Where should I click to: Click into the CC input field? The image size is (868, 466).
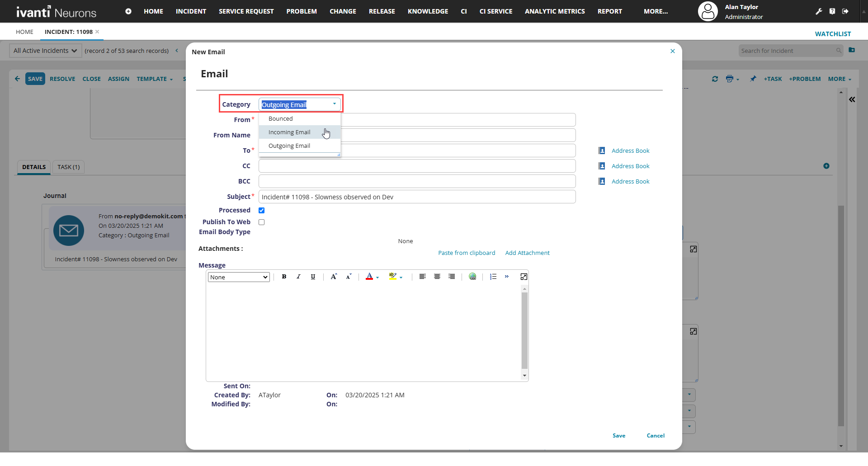[x=417, y=166]
